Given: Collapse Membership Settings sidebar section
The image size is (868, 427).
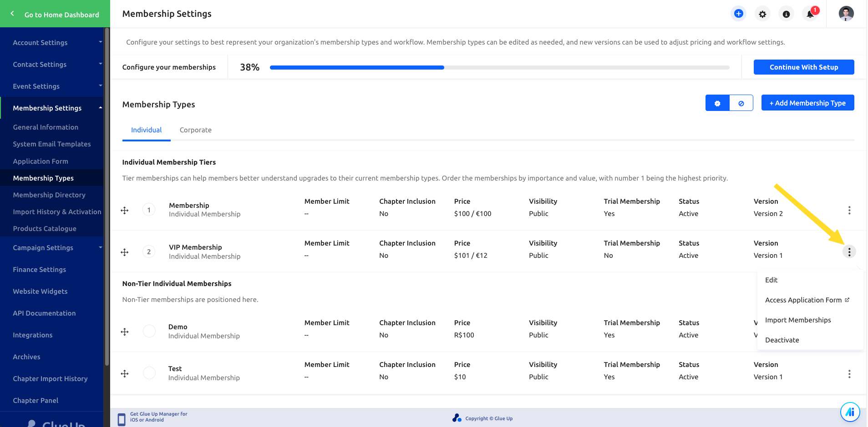Looking at the screenshot, I should tap(52, 108).
